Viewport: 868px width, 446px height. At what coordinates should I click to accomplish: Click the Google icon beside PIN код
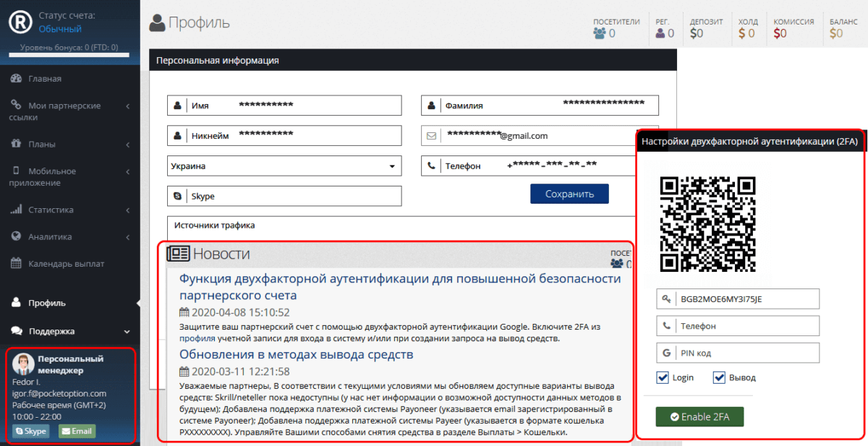[x=666, y=353]
